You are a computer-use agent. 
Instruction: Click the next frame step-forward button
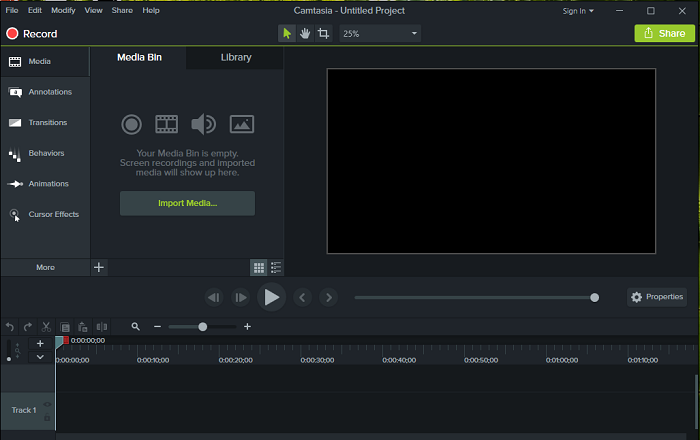pyautogui.click(x=240, y=297)
